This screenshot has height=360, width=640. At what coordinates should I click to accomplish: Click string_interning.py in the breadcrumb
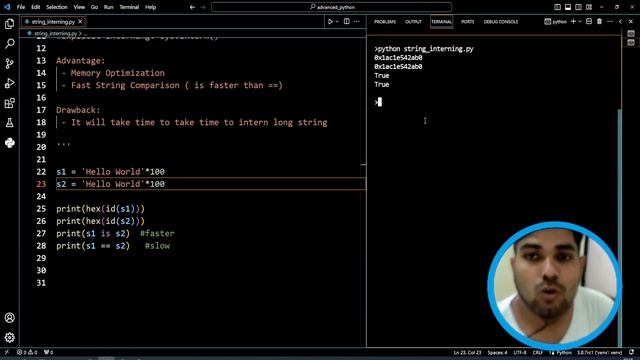55,33
